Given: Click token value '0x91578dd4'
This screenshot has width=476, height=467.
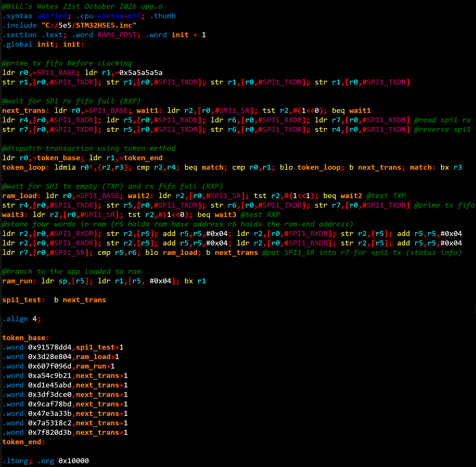Looking at the screenshot, I should click(x=50, y=347).
